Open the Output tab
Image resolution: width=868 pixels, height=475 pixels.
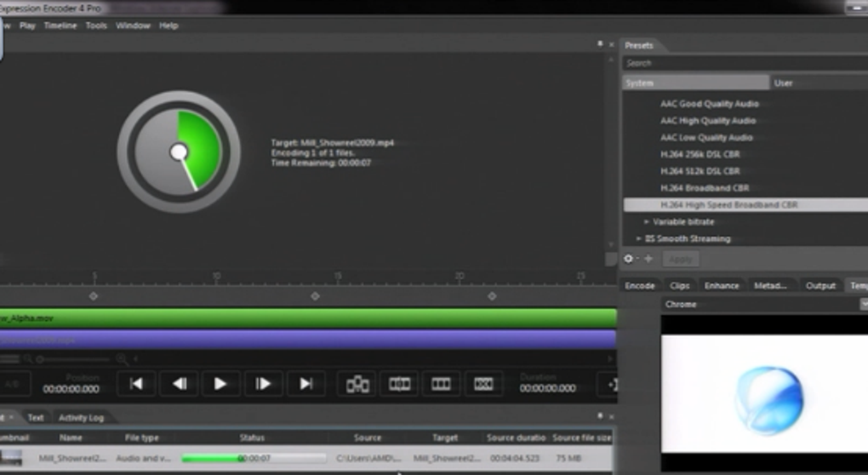point(819,286)
